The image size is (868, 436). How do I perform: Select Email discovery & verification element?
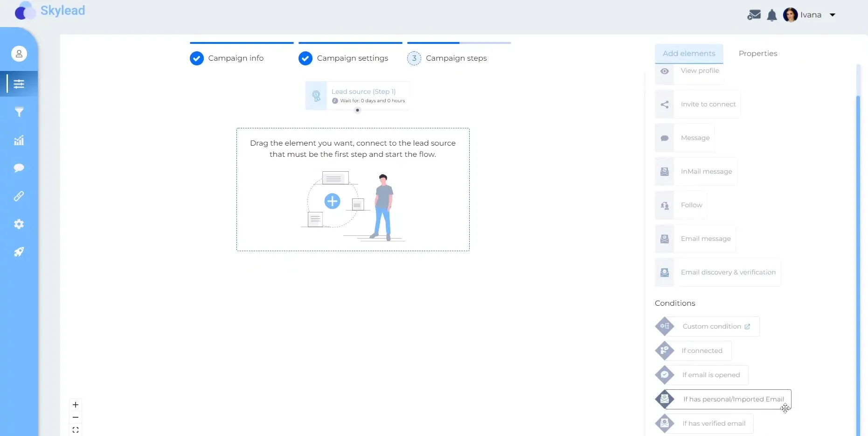[718, 273]
